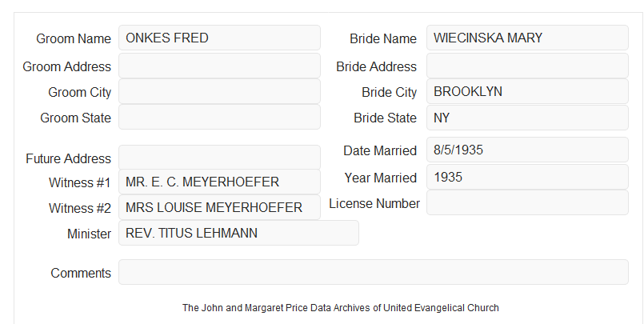
Task: Click the empty License Number field
Action: click(x=527, y=202)
